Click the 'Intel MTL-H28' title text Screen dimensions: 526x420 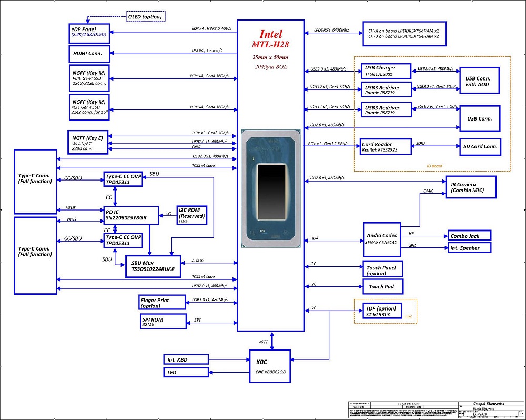point(270,39)
